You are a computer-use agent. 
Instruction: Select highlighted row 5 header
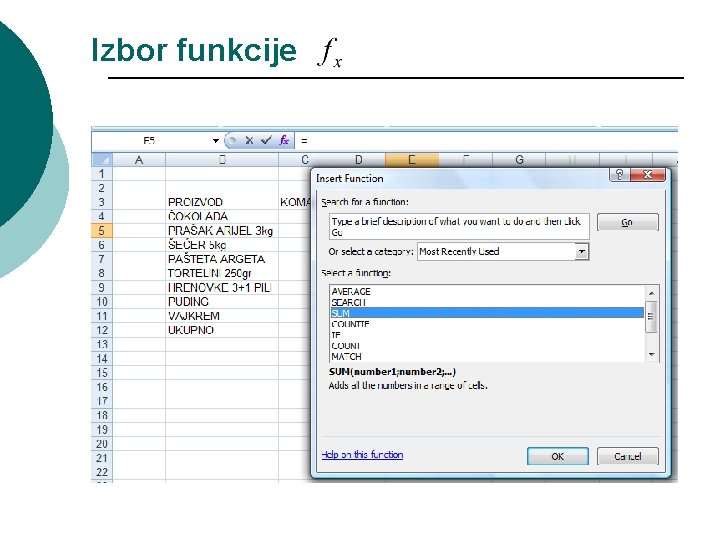coord(102,231)
